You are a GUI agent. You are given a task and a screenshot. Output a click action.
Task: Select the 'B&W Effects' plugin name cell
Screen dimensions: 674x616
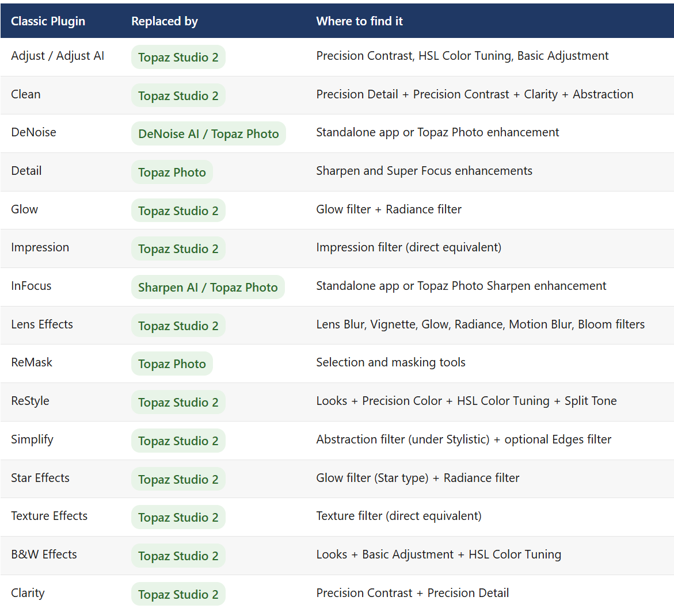44,554
